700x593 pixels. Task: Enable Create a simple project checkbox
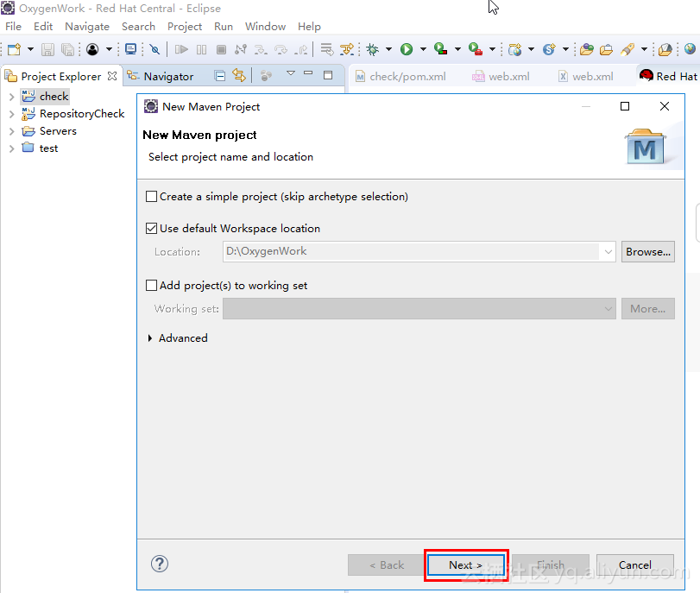pos(151,197)
